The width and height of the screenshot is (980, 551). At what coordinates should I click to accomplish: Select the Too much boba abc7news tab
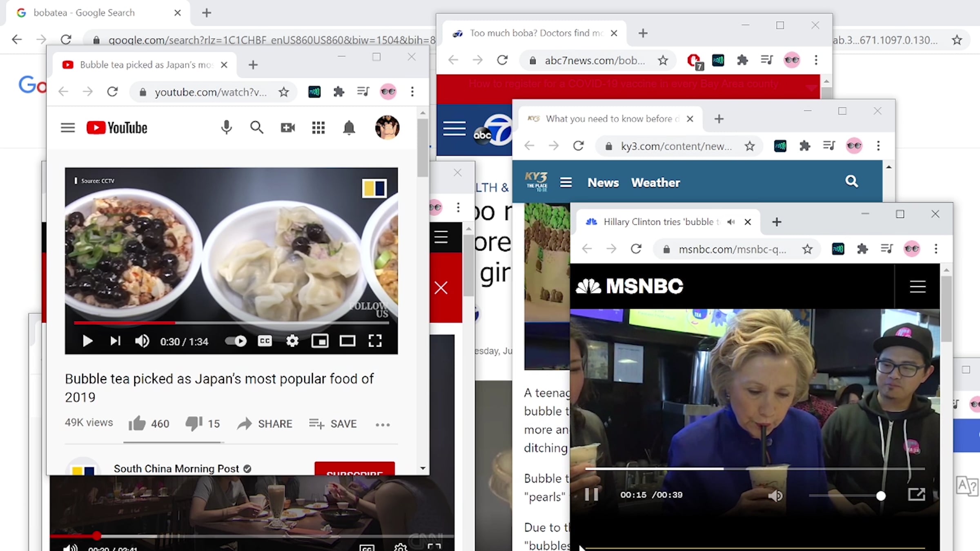coord(535,33)
